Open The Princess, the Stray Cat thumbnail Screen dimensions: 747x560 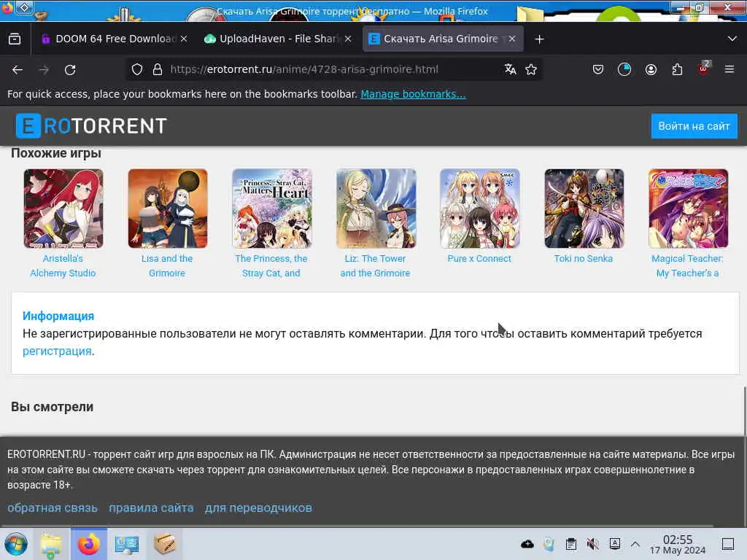[272, 209]
